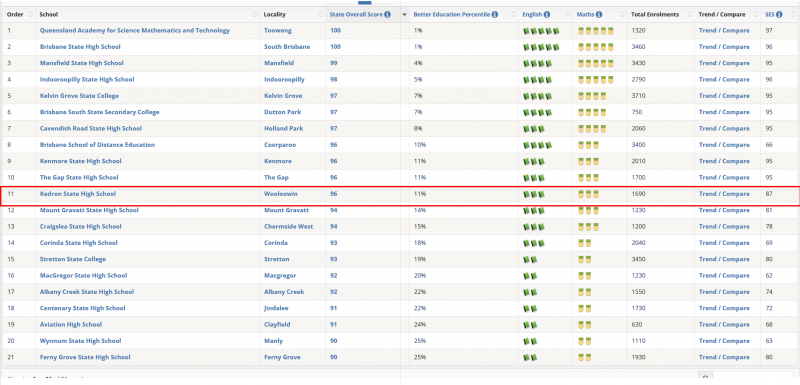Click the Jindalee locality link
Screen dimensions: 800x385
pos(277,308)
